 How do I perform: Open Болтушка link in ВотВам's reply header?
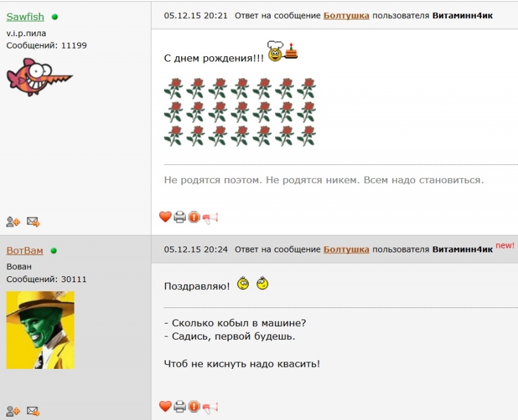click(346, 249)
